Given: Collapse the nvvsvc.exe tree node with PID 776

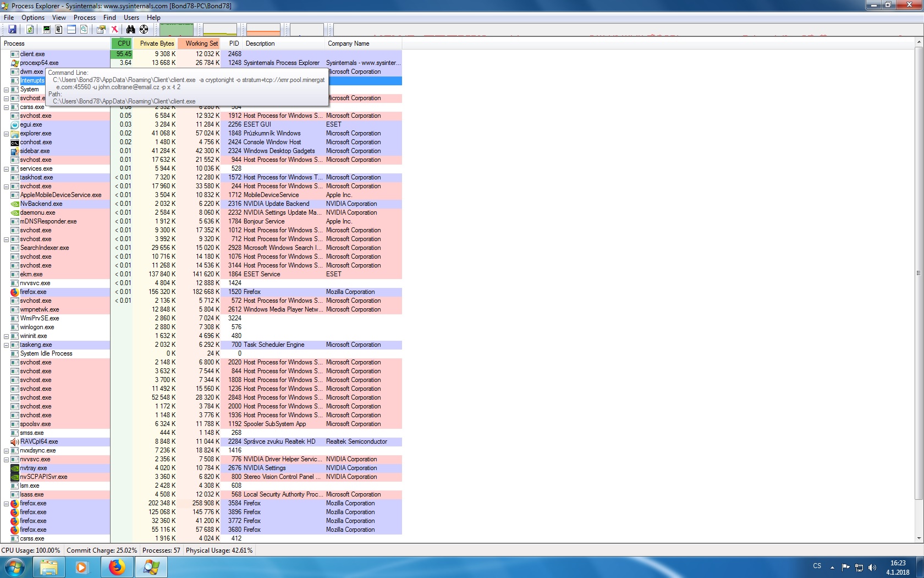Looking at the screenshot, I should coord(6,459).
